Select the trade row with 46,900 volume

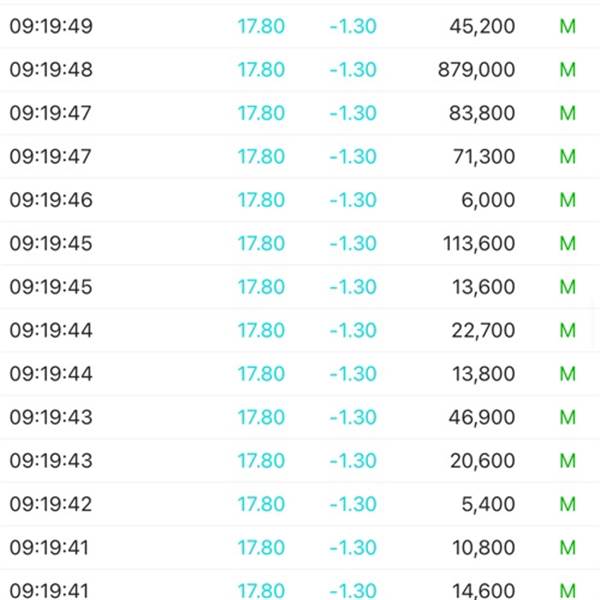(300, 417)
